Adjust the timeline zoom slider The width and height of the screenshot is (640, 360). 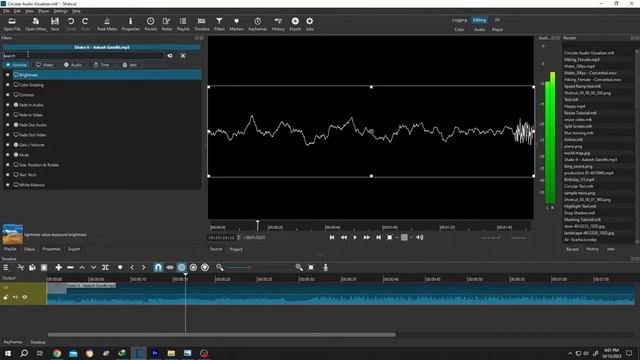click(x=258, y=267)
